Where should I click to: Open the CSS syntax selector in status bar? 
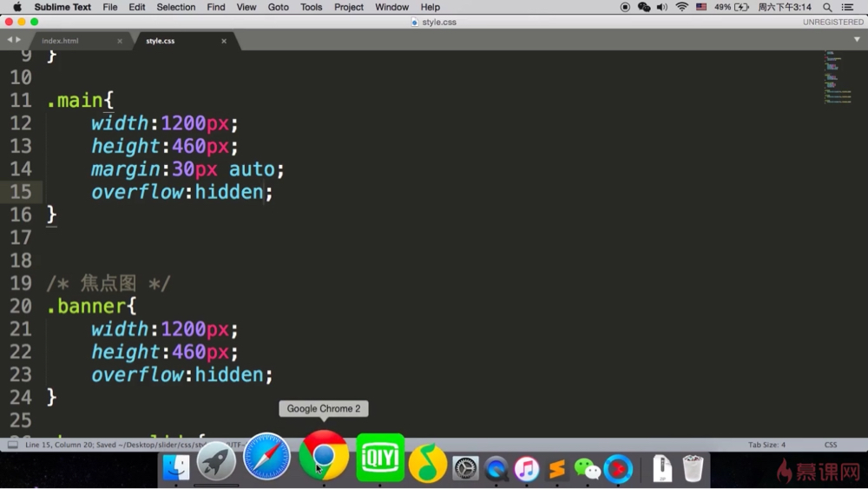(831, 445)
